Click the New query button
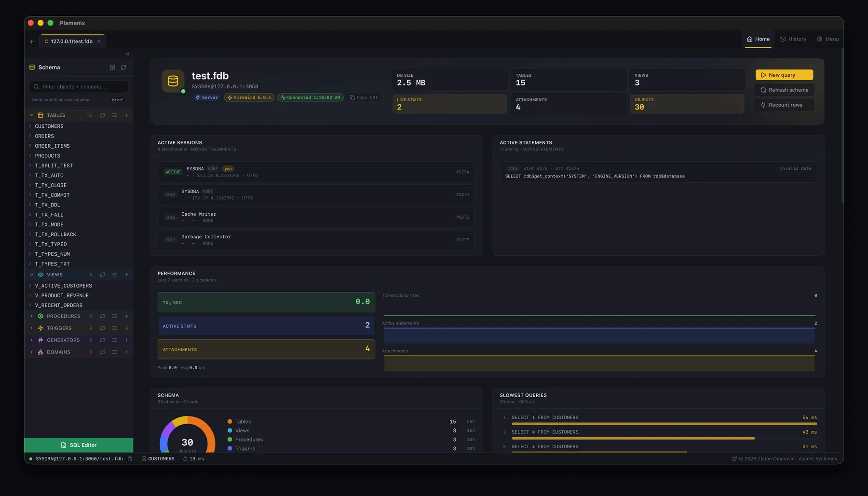The height and width of the screenshot is (496, 868). (x=784, y=75)
